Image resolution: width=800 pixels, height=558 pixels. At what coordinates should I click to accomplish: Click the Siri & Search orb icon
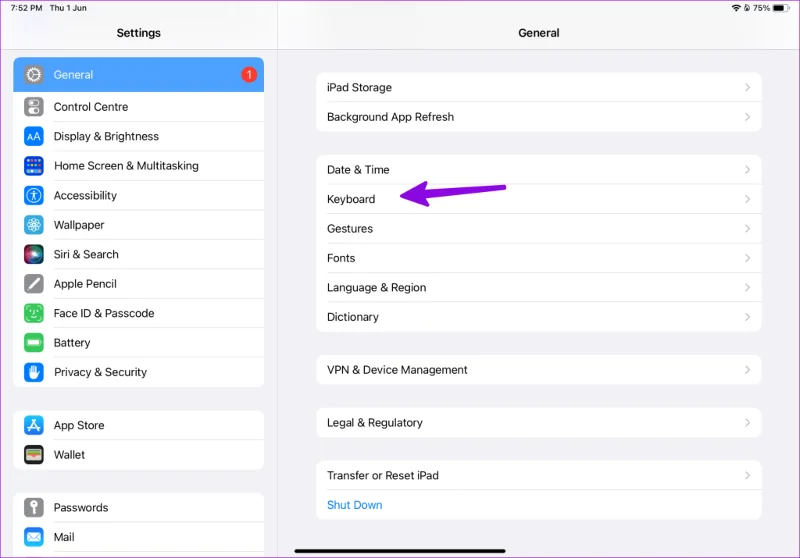tap(34, 255)
